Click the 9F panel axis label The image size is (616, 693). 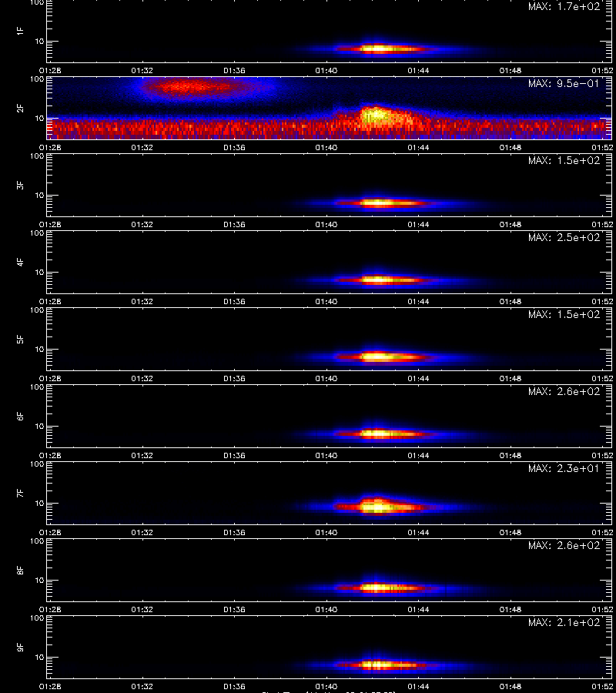tap(20, 647)
